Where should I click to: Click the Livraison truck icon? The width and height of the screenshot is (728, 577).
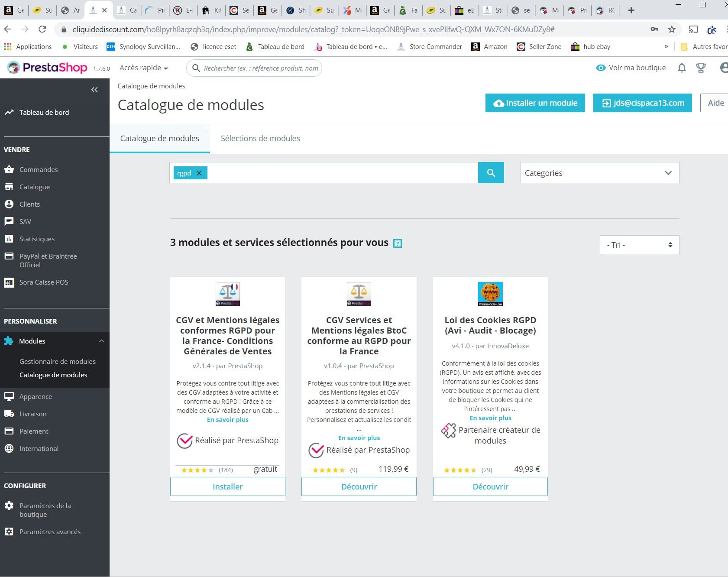pyautogui.click(x=9, y=414)
